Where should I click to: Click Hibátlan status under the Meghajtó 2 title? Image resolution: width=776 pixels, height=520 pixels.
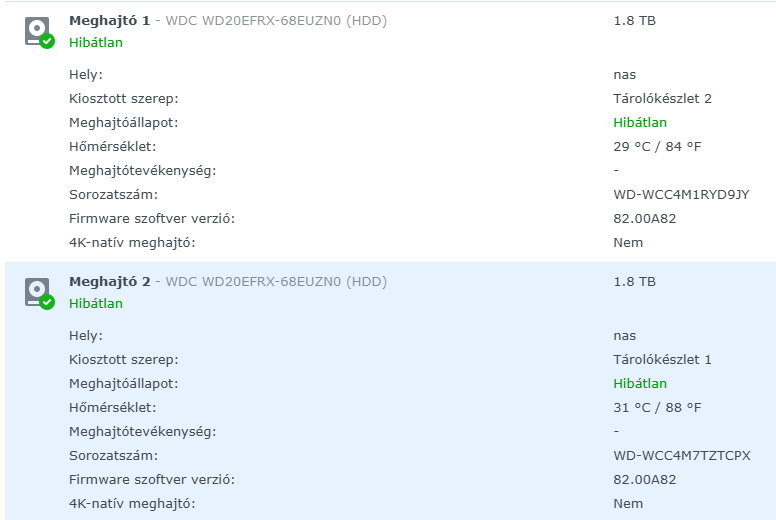coord(96,304)
